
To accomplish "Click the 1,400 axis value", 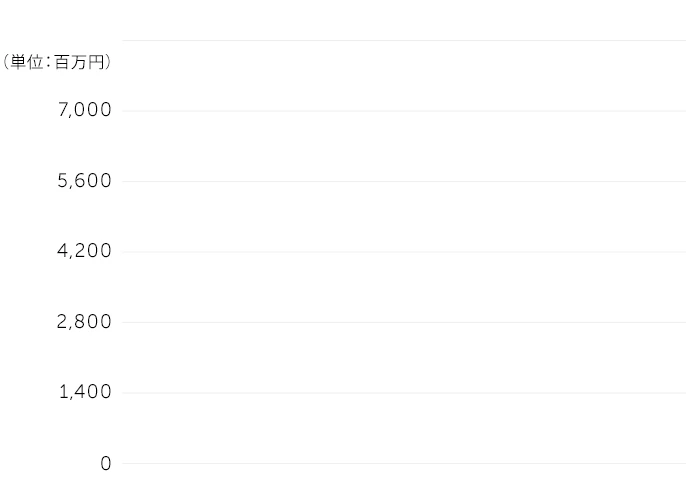I will pos(84,392).
